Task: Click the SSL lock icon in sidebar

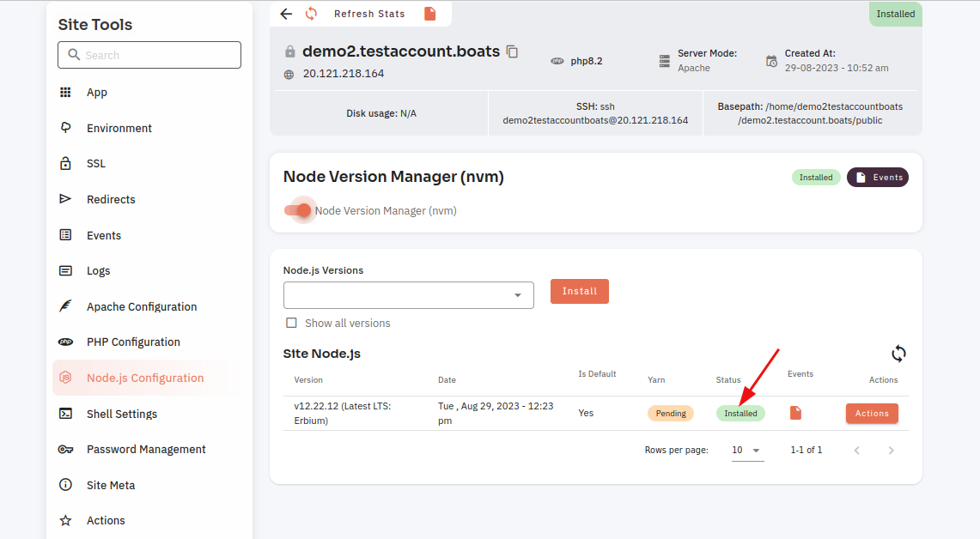Action: [65, 164]
